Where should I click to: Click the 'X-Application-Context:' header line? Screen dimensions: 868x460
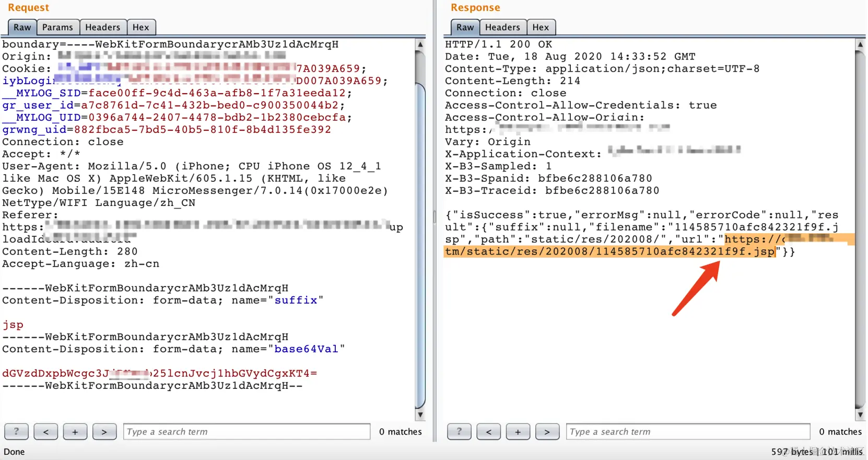click(593, 154)
